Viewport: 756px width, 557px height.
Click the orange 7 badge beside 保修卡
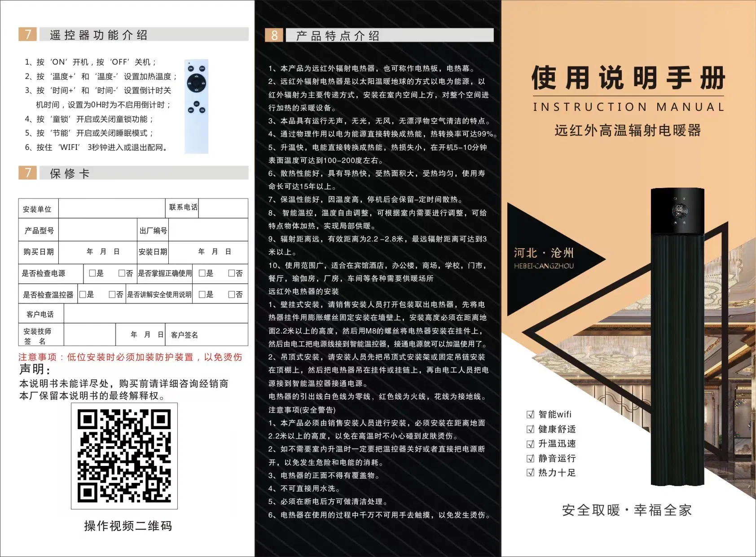(28, 173)
